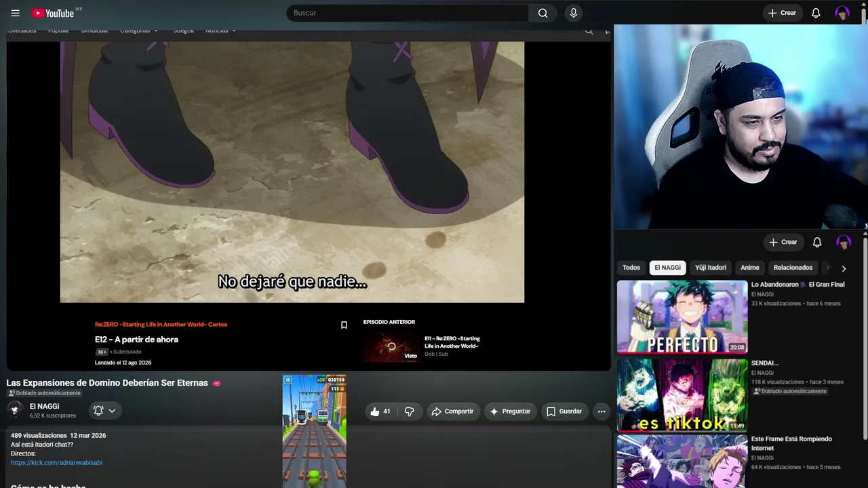Click the 'Doblado automáticamente' badge under the video title
The image size is (868, 488).
tap(44, 393)
